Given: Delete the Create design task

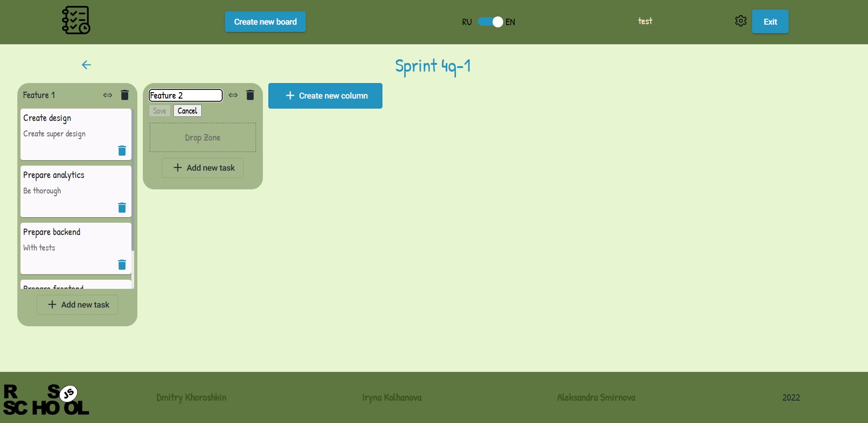Looking at the screenshot, I should coord(122,151).
